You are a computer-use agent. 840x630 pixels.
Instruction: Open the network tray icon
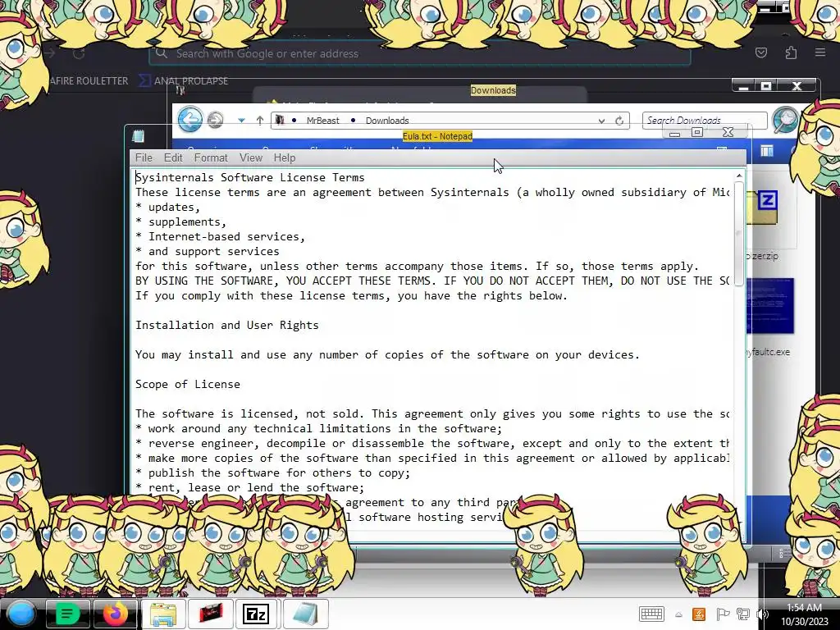[x=743, y=614]
